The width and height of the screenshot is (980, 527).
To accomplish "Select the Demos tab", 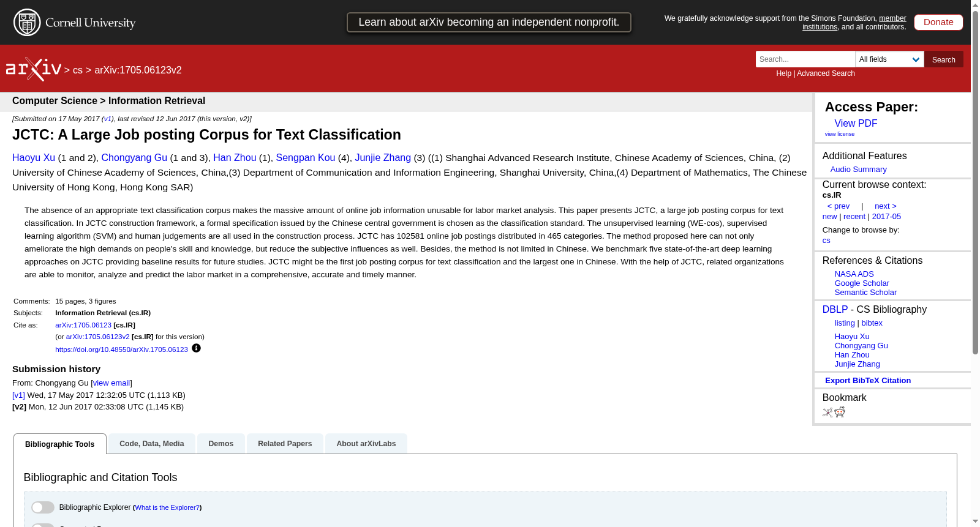I will [221, 444].
